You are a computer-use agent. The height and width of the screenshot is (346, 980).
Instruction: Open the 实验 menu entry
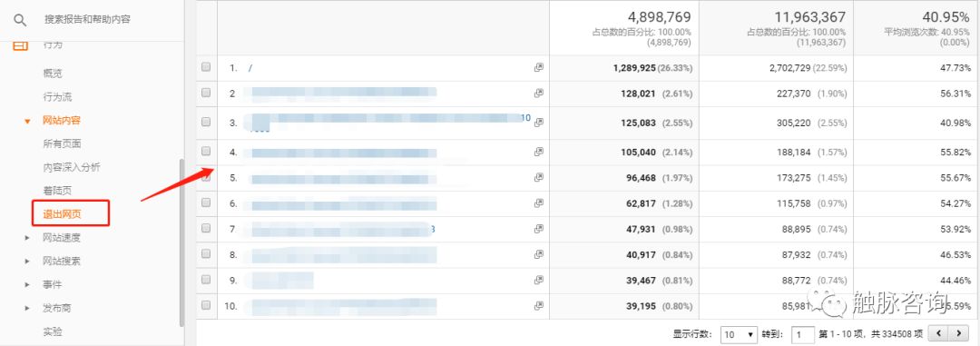53,331
